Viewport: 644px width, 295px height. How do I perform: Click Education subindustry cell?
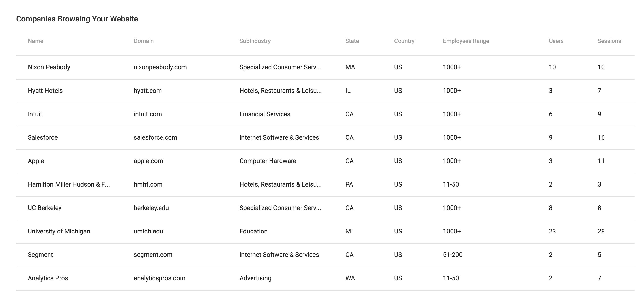tap(253, 232)
